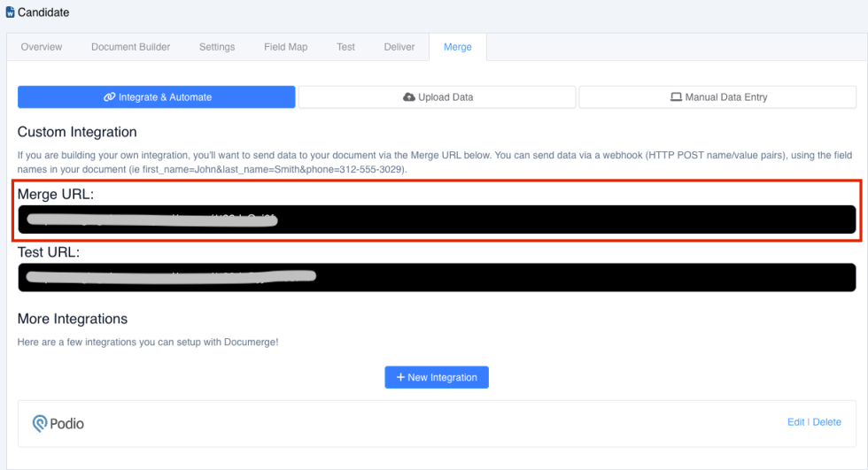The width and height of the screenshot is (868, 470).
Task: Click the Podio logo icon
Action: [x=39, y=424]
